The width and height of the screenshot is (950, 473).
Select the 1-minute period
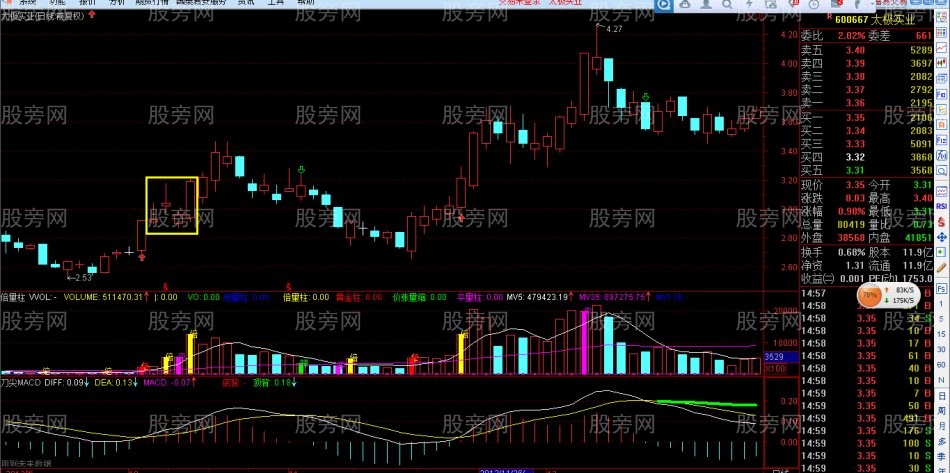pos(941,304)
